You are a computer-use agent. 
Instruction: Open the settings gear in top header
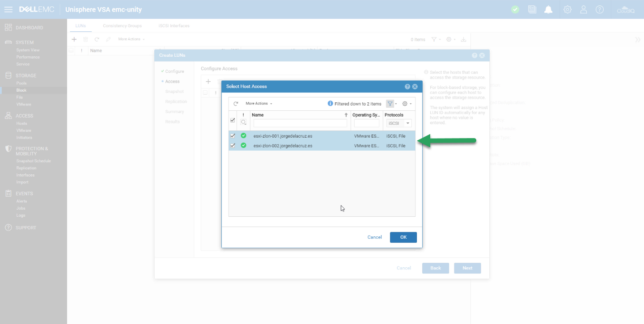coord(568,9)
